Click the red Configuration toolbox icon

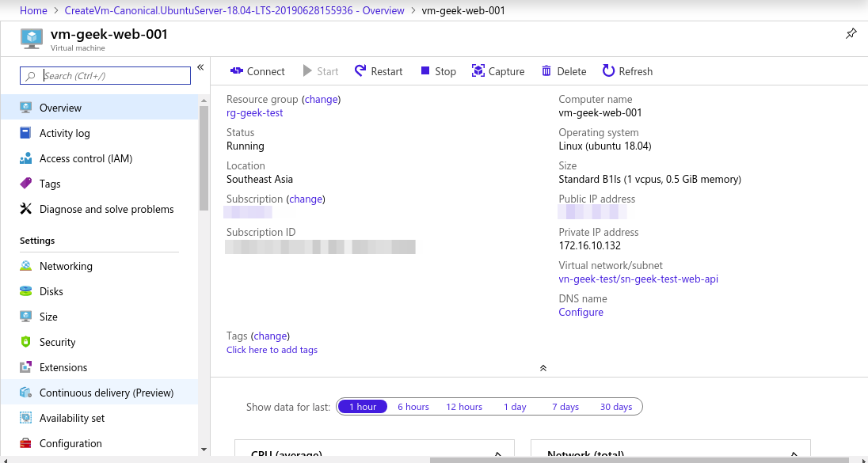click(x=25, y=444)
